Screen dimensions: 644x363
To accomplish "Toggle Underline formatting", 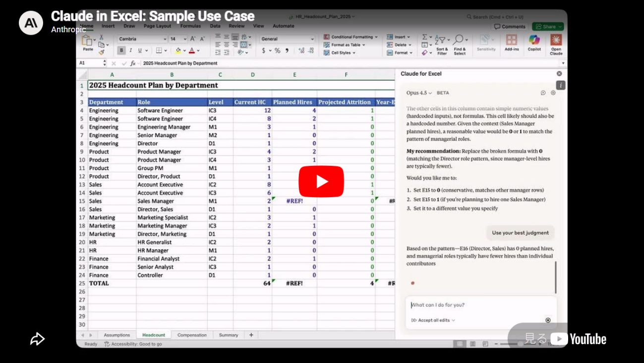I will [140, 51].
